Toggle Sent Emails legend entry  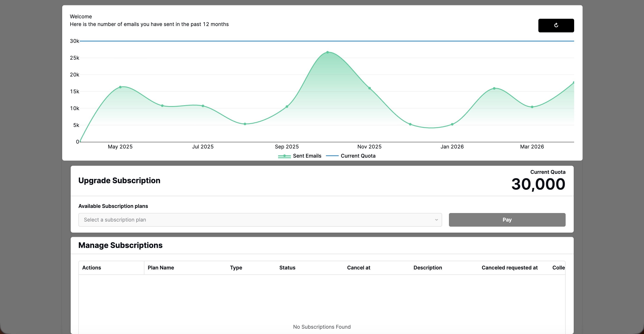tap(307, 156)
